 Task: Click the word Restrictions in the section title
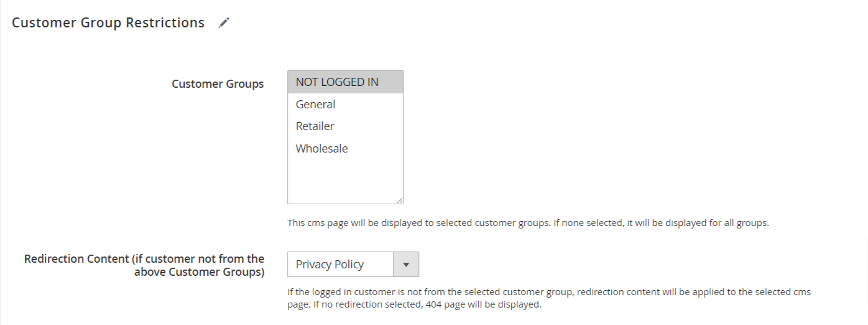coord(165,23)
